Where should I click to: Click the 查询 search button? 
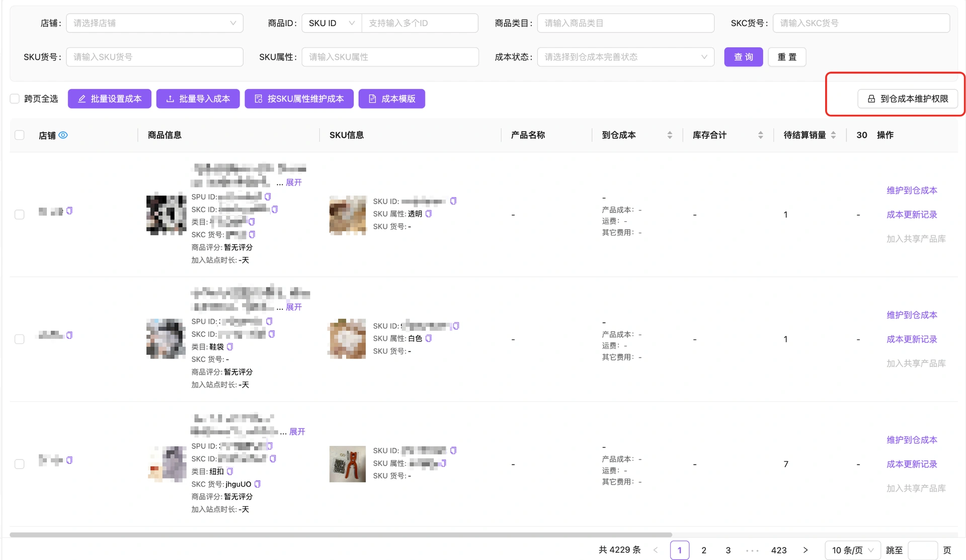743,57
